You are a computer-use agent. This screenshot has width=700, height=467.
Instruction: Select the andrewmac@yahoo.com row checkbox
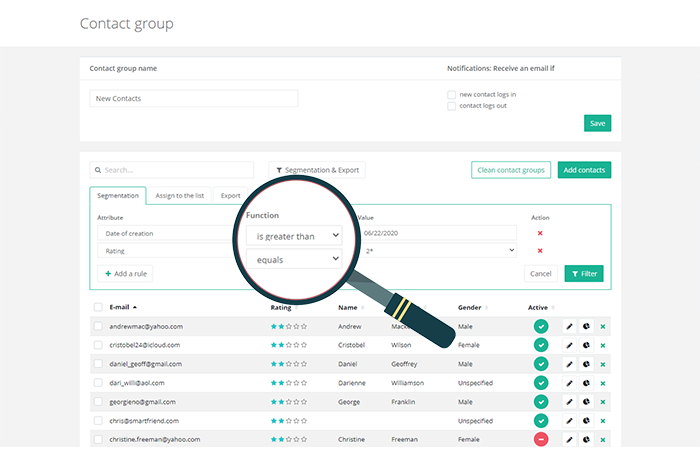[98, 326]
